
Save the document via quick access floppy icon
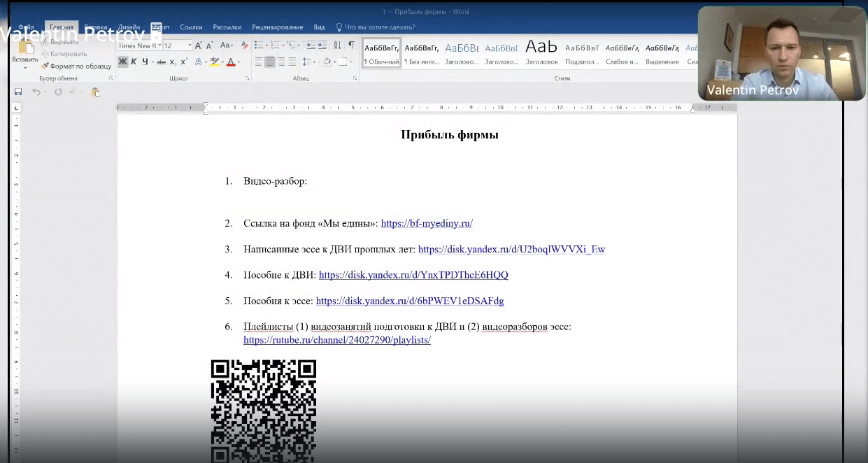(x=18, y=92)
